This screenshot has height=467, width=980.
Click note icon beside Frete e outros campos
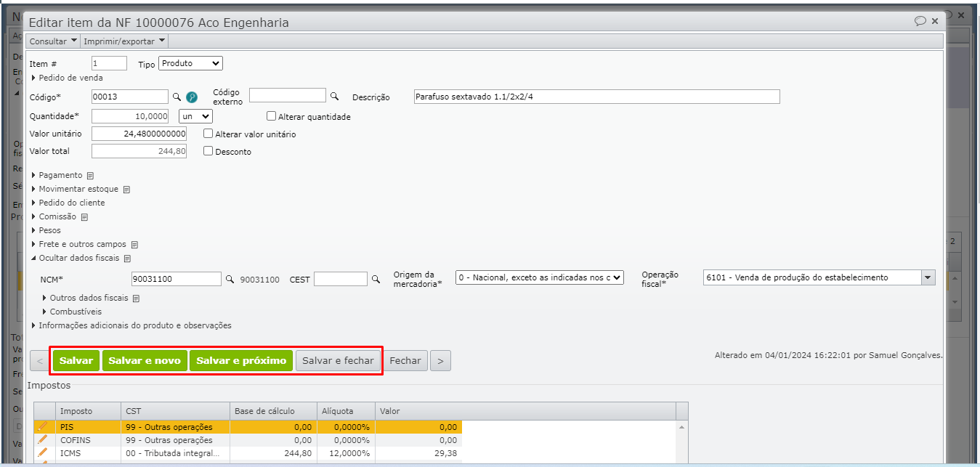coord(134,245)
